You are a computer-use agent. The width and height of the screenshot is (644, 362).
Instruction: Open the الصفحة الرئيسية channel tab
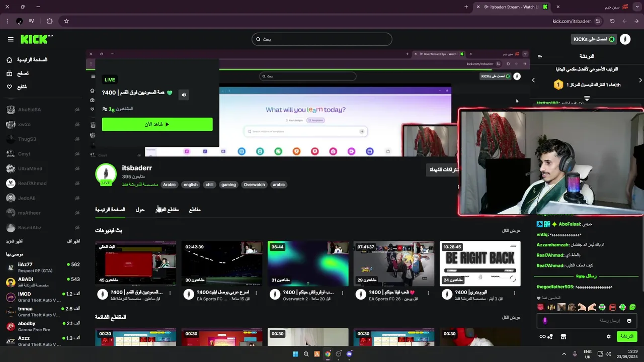[x=110, y=210]
